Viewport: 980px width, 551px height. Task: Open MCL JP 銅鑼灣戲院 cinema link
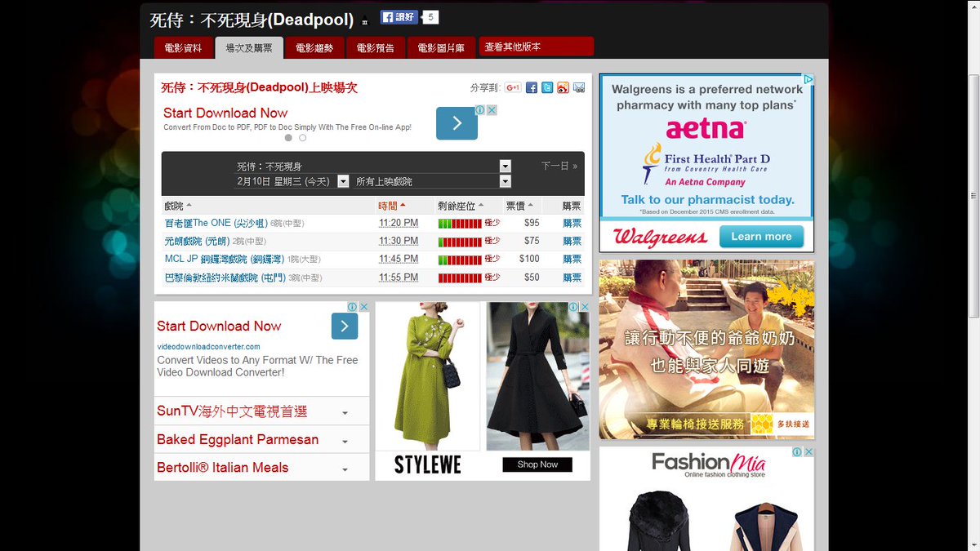tap(225, 259)
